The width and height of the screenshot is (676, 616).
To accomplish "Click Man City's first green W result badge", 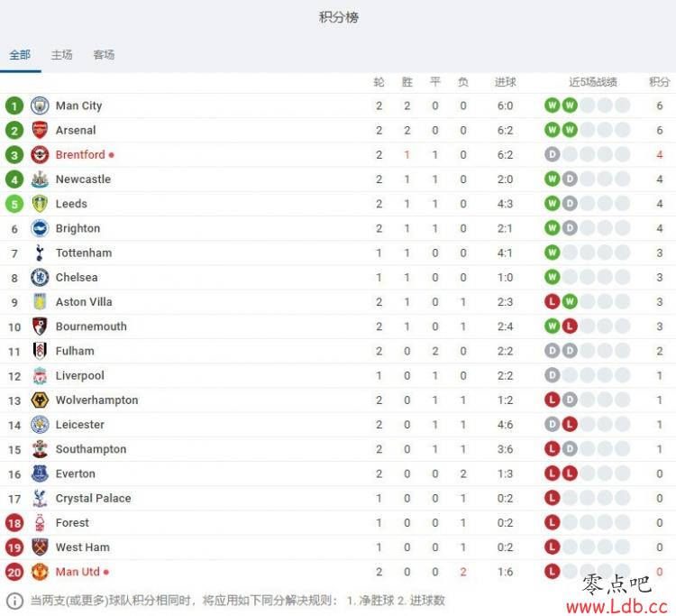I will (x=552, y=106).
